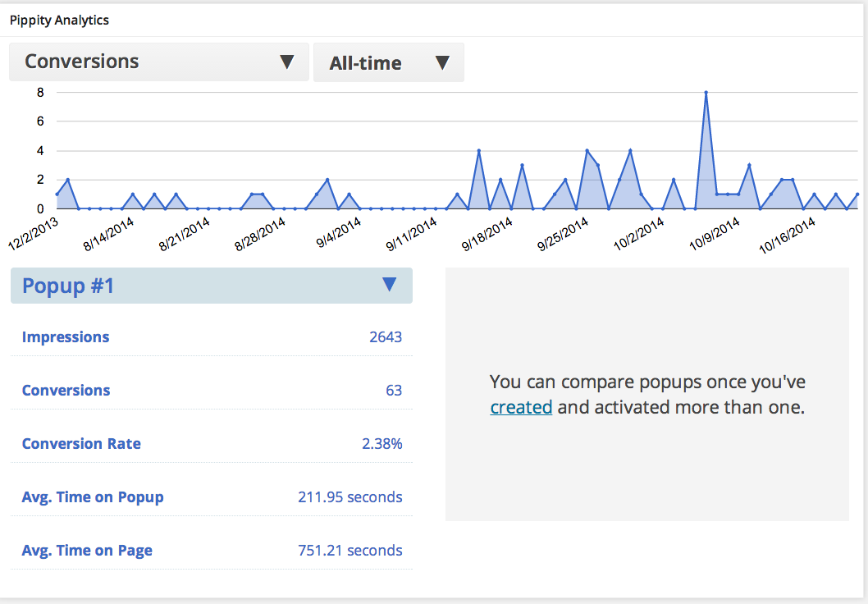Click the Pippity Analytics panel title
This screenshot has width=868, height=604.
tap(59, 21)
